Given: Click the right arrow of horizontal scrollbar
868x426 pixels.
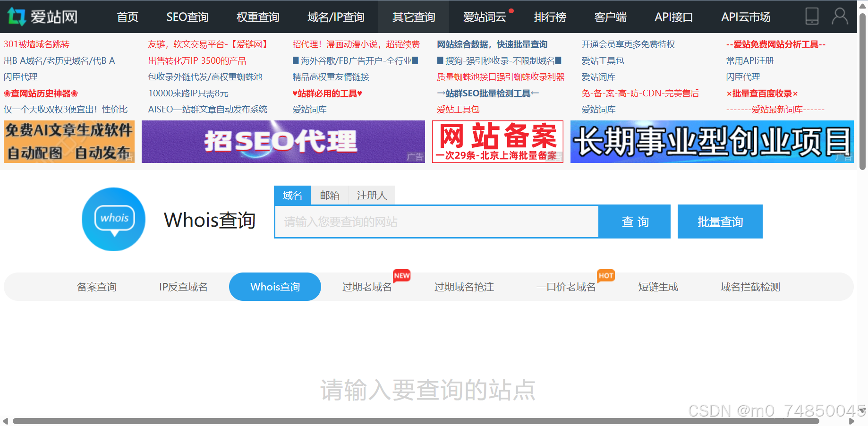Looking at the screenshot, I should coord(851,421).
